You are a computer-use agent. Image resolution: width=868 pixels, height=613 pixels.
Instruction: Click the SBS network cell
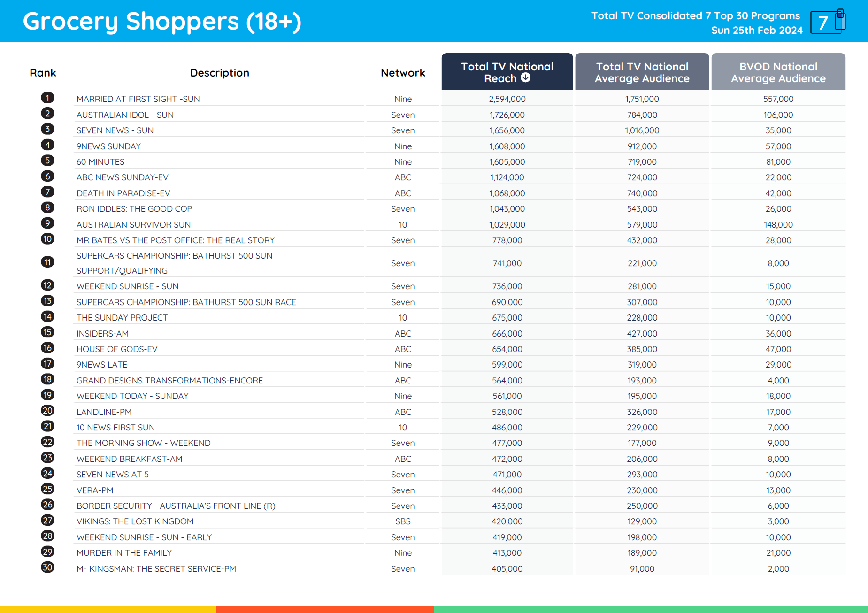click(x=403, y=521)
